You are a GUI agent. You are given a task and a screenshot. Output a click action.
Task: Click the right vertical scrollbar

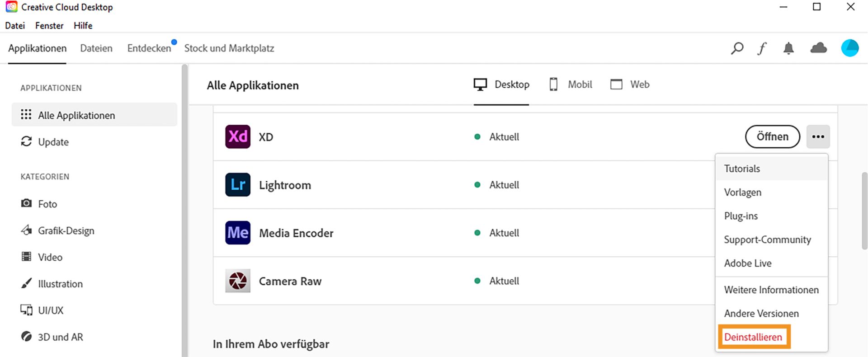point(864,210)
